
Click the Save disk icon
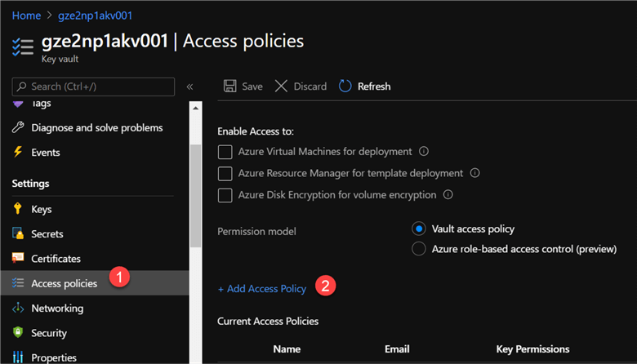(230, 87)
